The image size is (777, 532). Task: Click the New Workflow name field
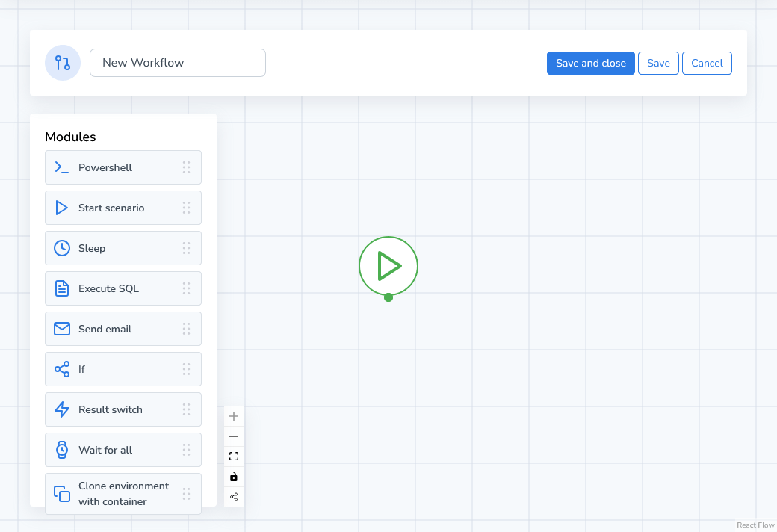[177, 63]
